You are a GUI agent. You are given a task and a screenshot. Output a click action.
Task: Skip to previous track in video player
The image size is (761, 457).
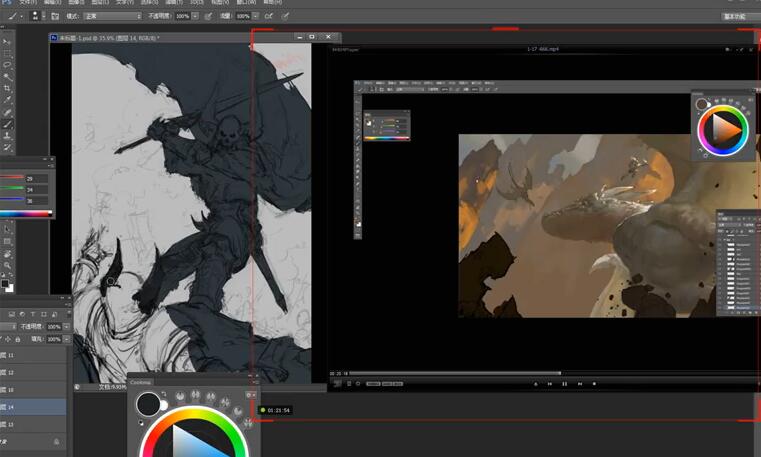[x=550, y=384]
